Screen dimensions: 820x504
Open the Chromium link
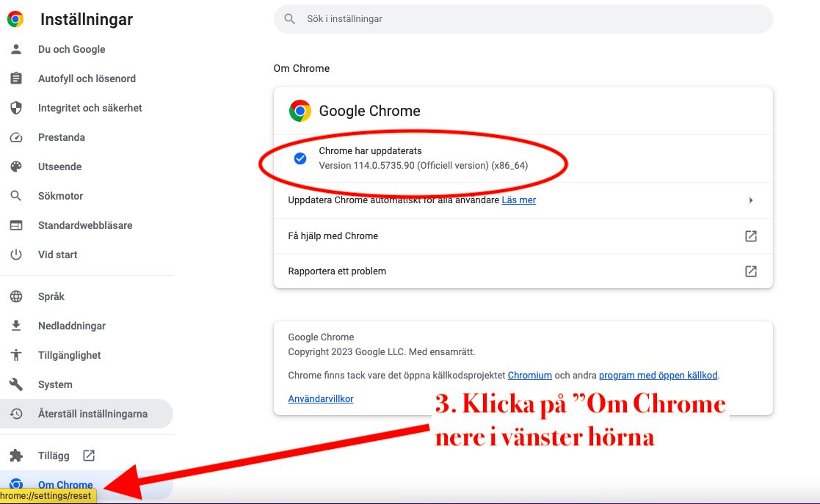click(530, 375)
